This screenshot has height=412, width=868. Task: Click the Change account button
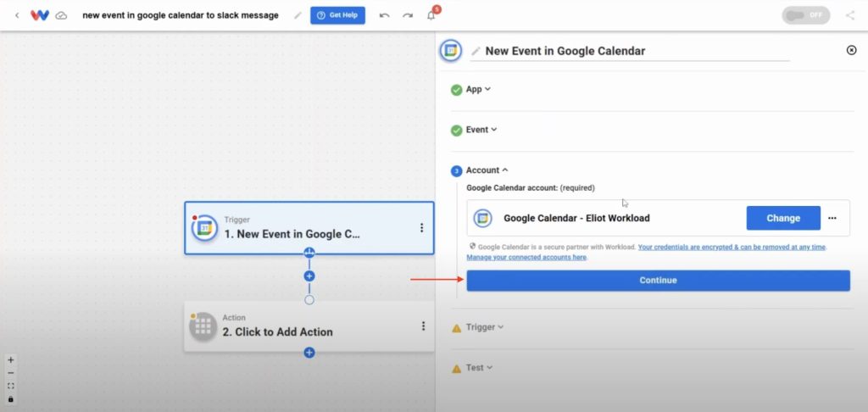point(783,218)
